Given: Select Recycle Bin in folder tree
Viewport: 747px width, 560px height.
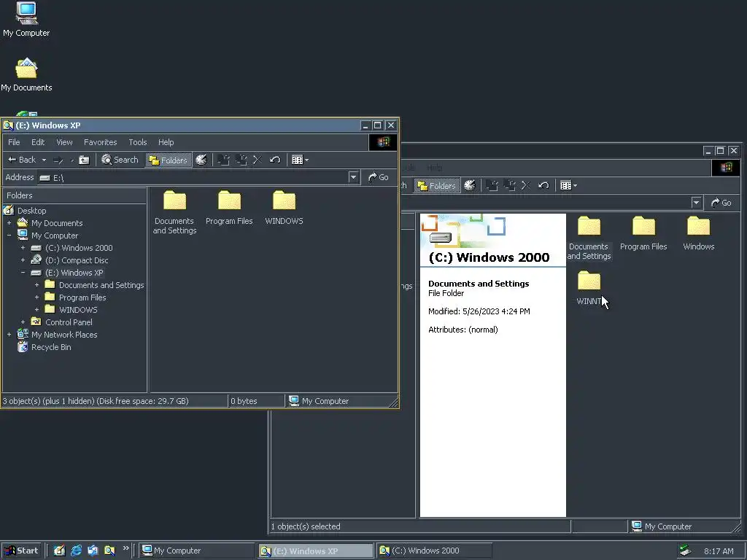Looking at the screenshot, I should [x=51, y=347].
